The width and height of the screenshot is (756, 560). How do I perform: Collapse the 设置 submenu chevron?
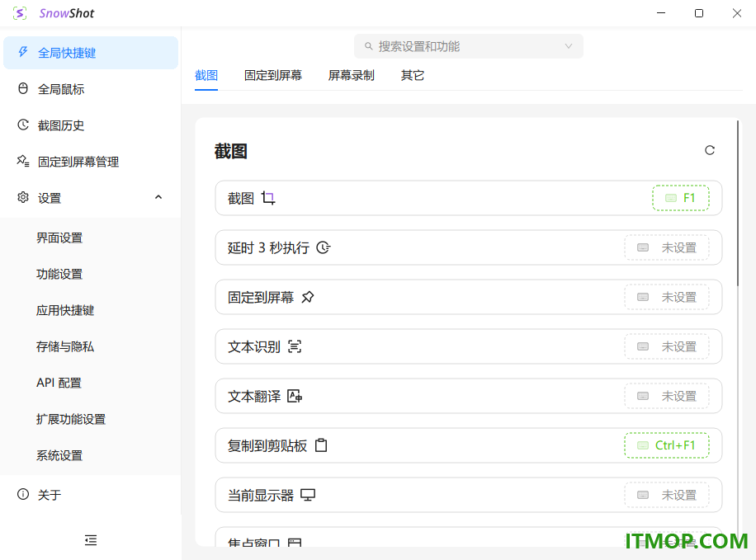coord(158,197)
